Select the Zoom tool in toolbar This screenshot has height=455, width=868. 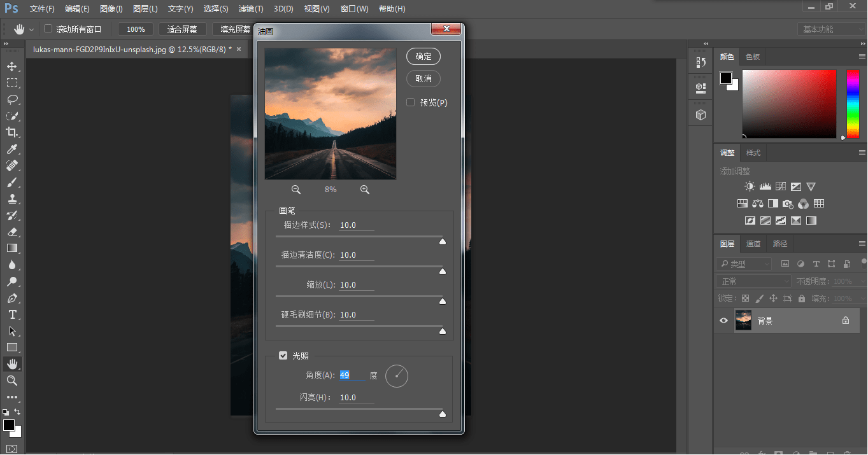[x=12, y=381]
